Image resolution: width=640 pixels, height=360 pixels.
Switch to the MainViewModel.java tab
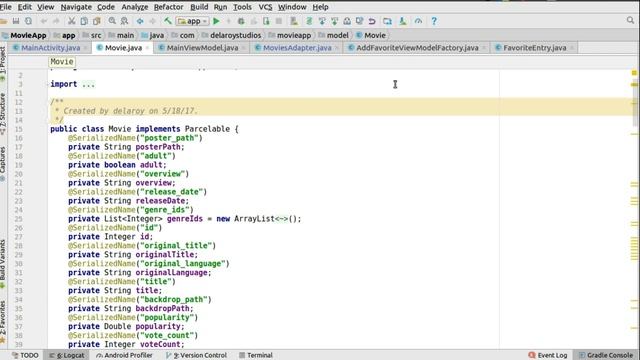point(202,48)
